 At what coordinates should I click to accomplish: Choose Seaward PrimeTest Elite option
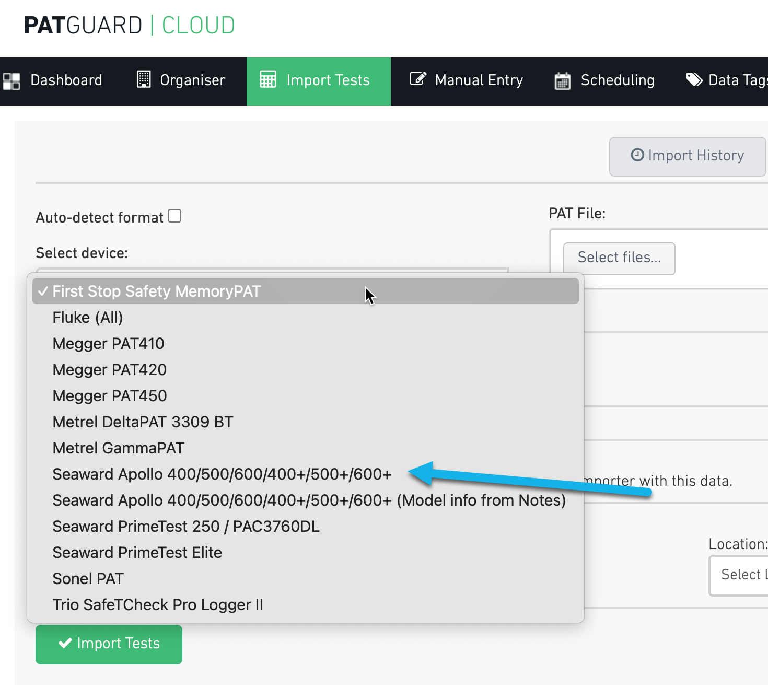[306, 552]
